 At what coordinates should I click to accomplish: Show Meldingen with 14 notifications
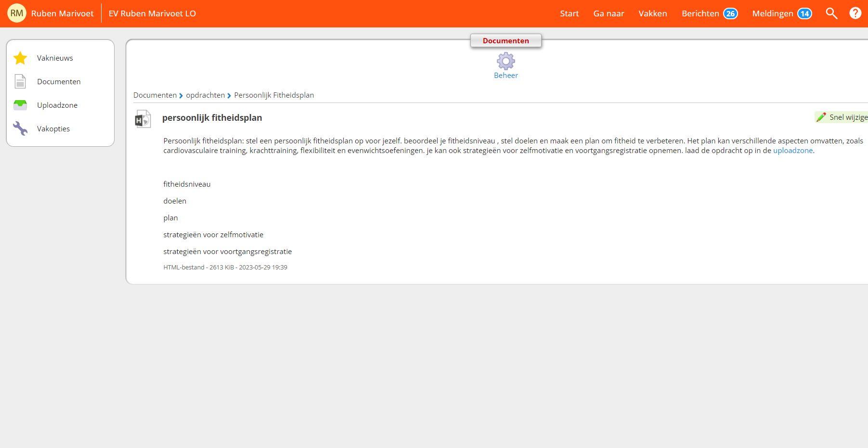point(781,13)
